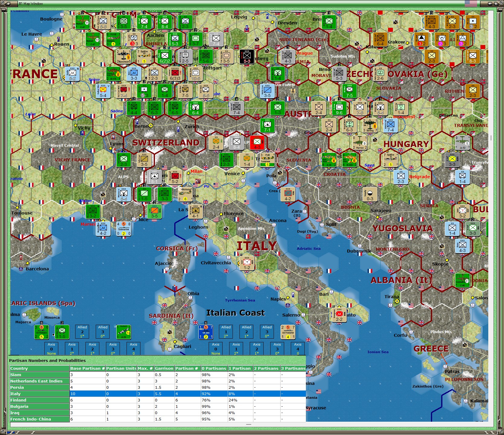Viewport: 504px width, 435px height.
Task: Click the Garrison column header
Action: [x=164, y=368]
